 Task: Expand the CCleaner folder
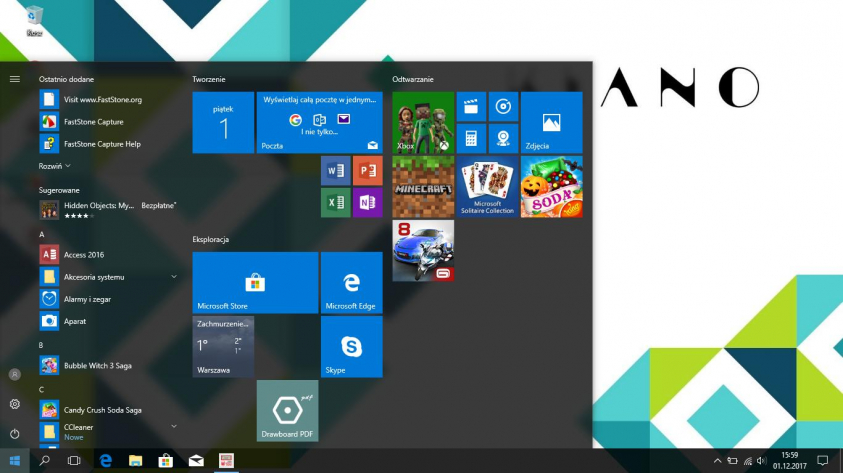click(174, 427)
